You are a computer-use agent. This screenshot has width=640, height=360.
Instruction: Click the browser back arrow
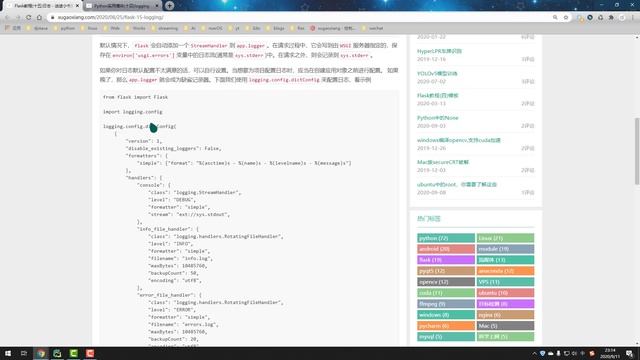click(7, 17)
